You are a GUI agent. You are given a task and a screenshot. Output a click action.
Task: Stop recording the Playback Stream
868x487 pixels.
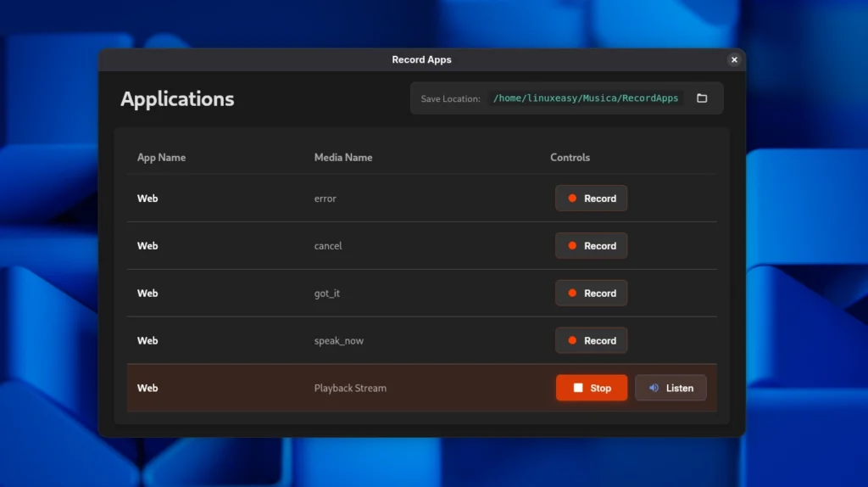tap(591, 388)
